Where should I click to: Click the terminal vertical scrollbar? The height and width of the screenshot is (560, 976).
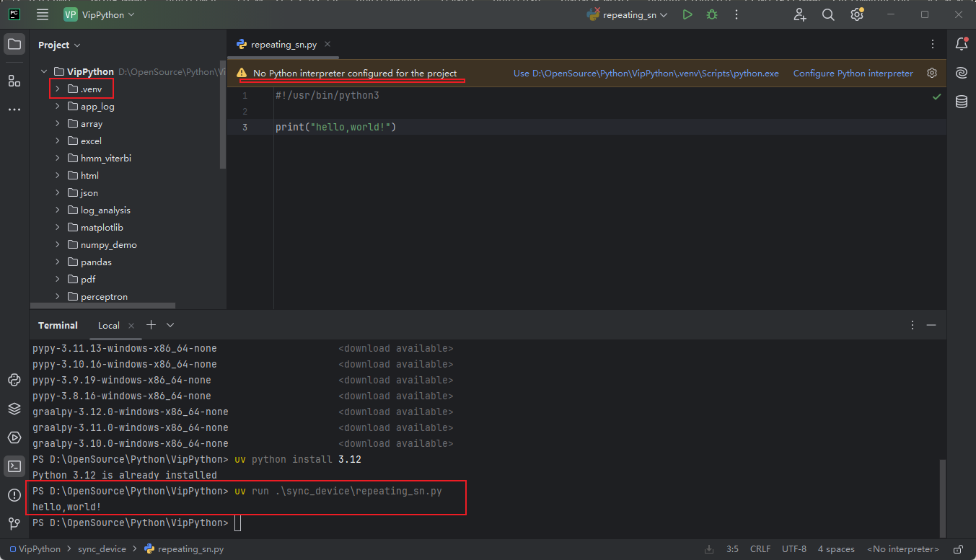[942, 497]
